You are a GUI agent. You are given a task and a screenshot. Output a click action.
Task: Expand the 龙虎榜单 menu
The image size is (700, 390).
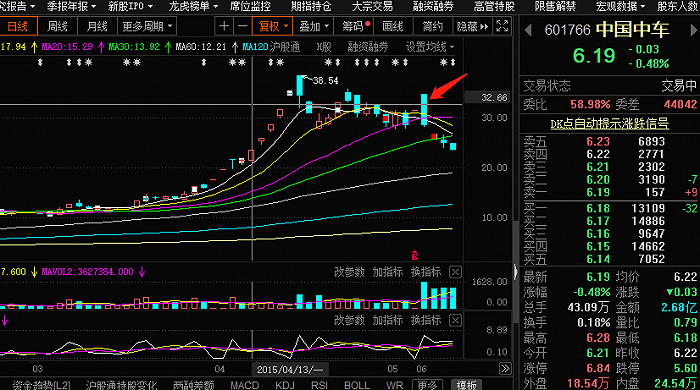pos(193,6)
